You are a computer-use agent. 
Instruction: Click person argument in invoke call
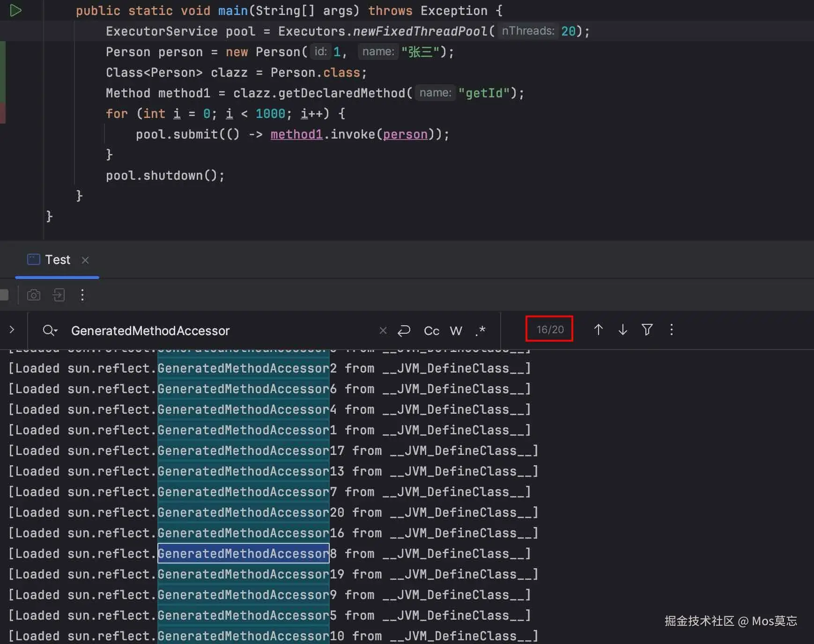[405, 134]
